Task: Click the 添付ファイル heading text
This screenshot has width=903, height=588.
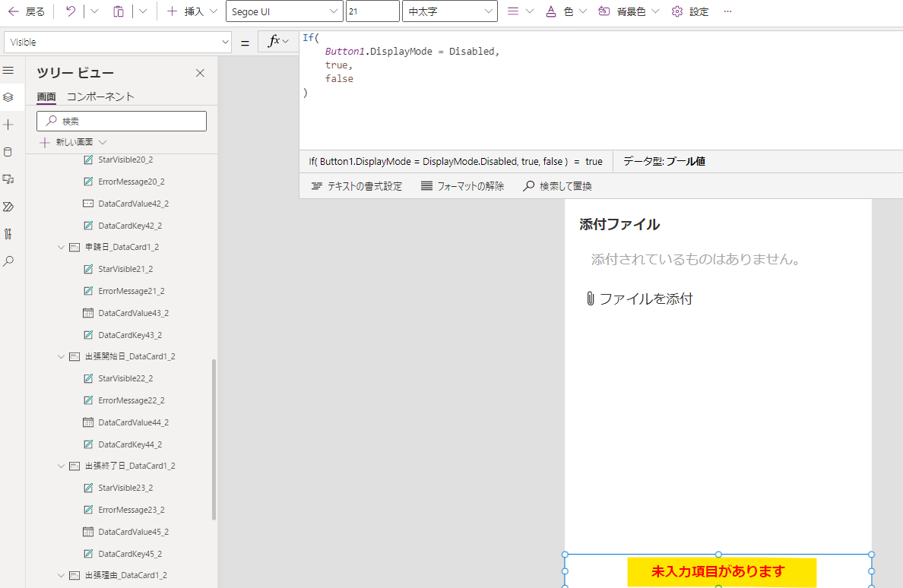Action: pyautogui.click(x=619, y=224)
